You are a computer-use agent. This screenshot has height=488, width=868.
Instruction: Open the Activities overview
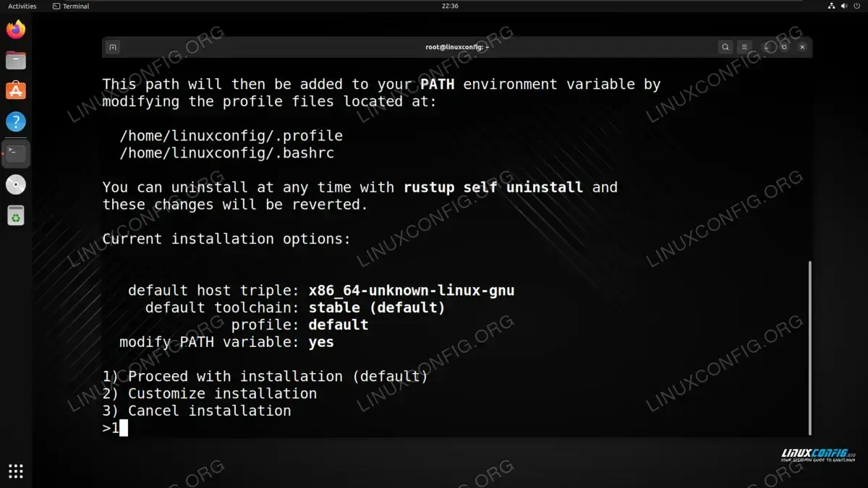[x=22, y=6]
